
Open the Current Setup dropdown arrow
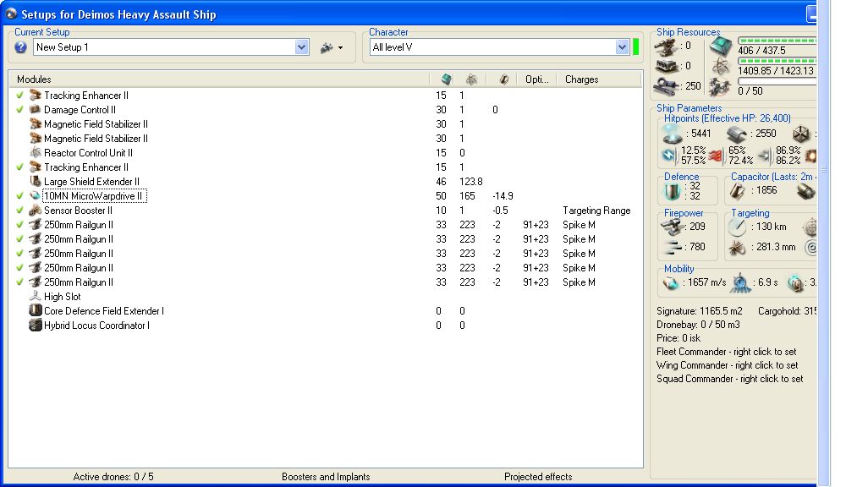301,47
